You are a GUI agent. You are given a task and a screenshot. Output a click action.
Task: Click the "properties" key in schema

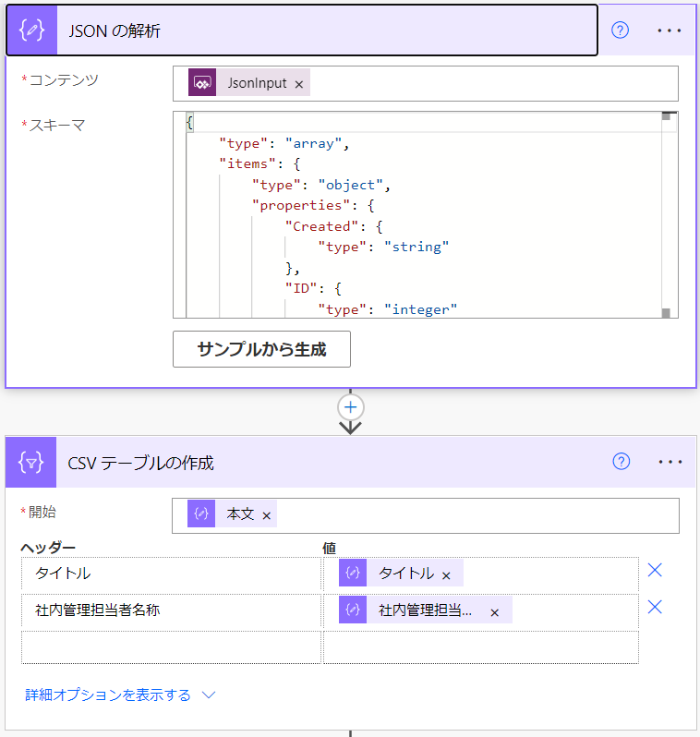pyautogui.click(x=301, y=205)
